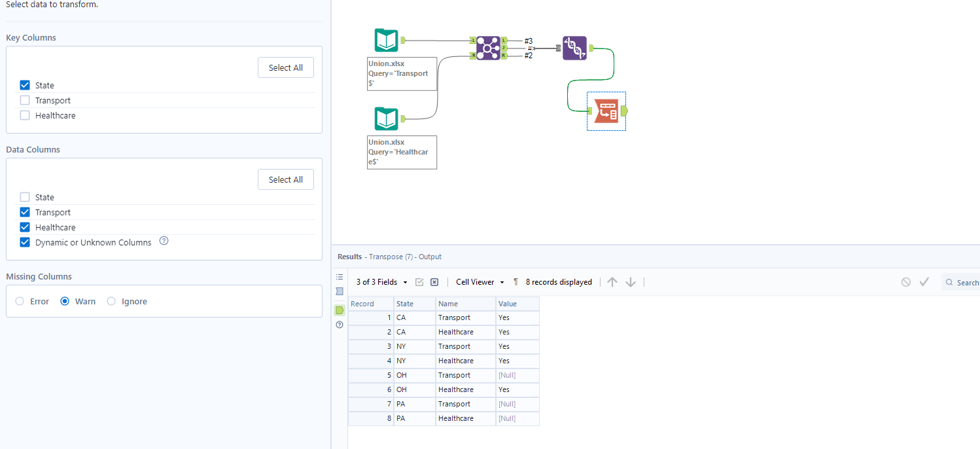Open the help icon in the Results sidebar
This screenshot has width=980, height=449.
pos(339,325)
